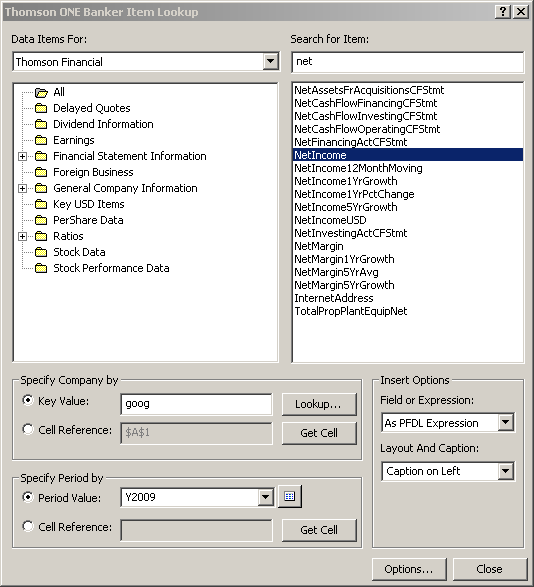This screenshot has height=587, width=534.
Task: Open the Options... dialog
Action: coord(409,569)
